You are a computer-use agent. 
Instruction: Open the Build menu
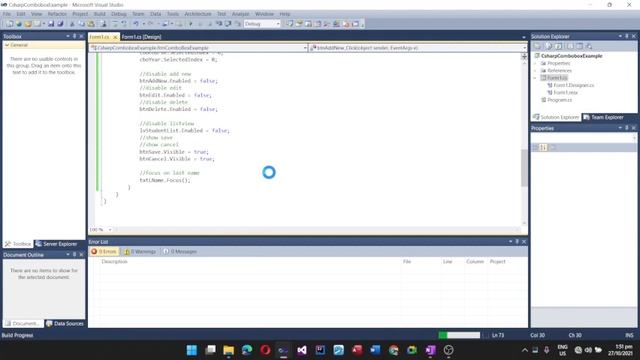[x=100, y=14]
